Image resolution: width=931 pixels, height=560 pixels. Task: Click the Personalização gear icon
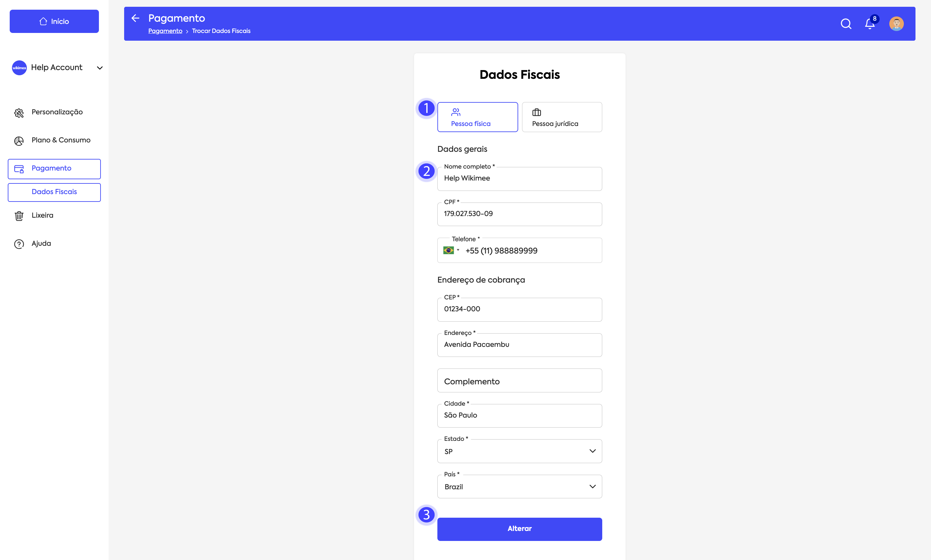tap(19, 112)
